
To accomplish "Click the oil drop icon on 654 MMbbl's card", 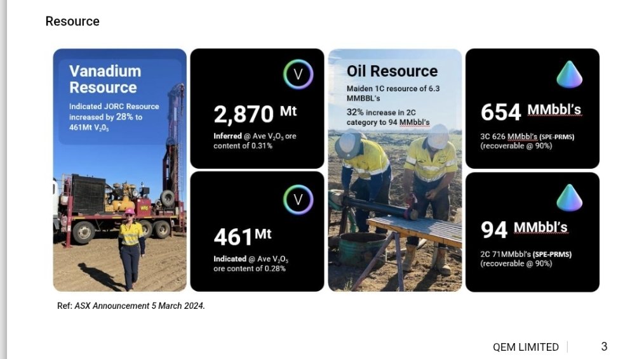I will [569, 75].
